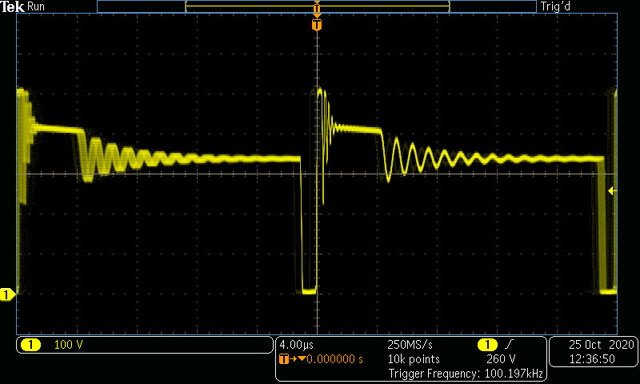
Task: Click the 4.00µs timebase readout
Action: [x=296, y=345]
